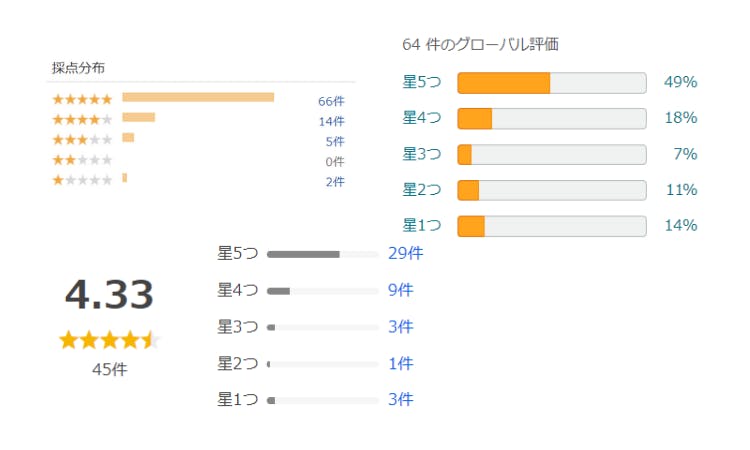
Task: Open the 66件 five-star reviews link
Action: click(x=331, y=101)
